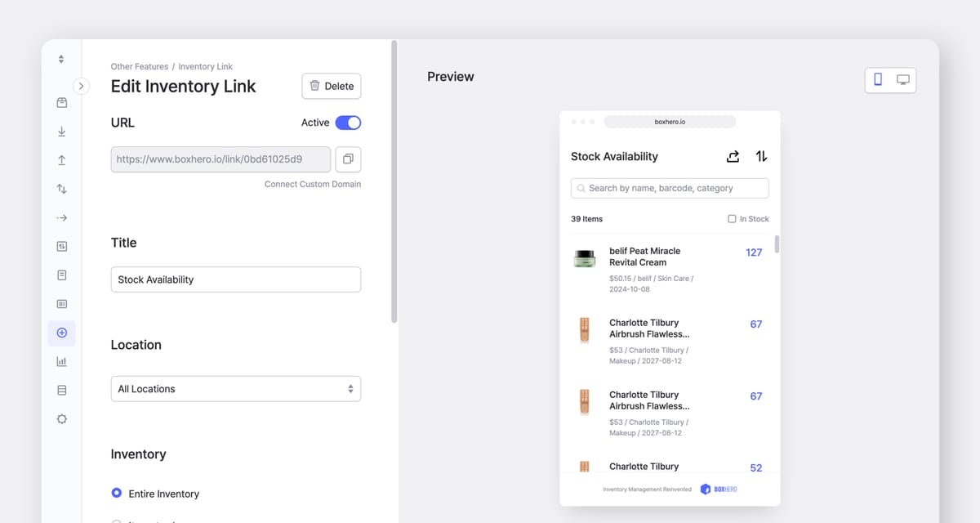The width and height of the screenshot is (980, 523).
Task: Open the Items panel in the sidebar
Action: [61, 102]
